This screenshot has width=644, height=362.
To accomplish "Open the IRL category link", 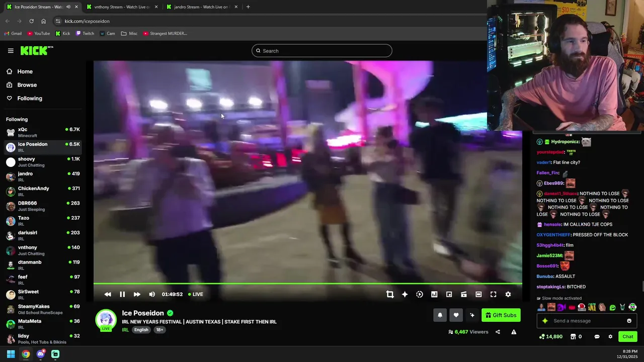I will pyautogui.click(x=125, y=330).
